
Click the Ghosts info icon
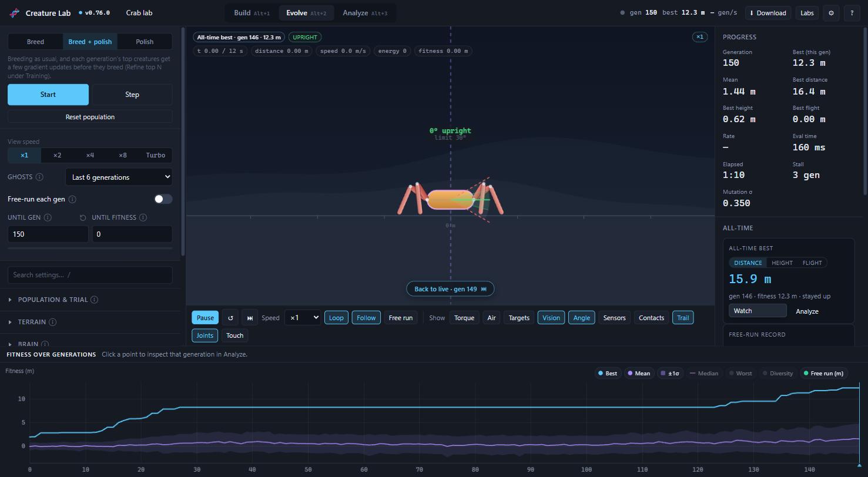(39, 177)
